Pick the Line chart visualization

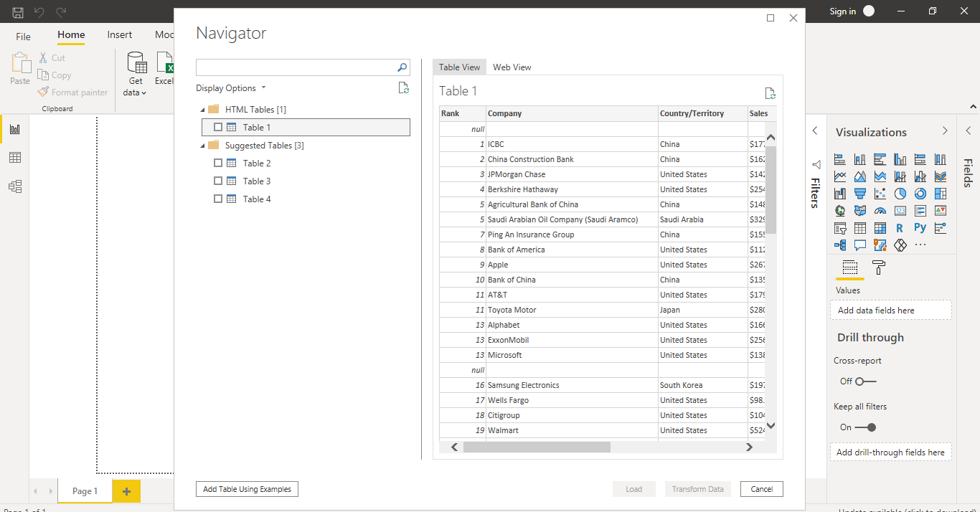pyautogui.click(x=840, y=176)
